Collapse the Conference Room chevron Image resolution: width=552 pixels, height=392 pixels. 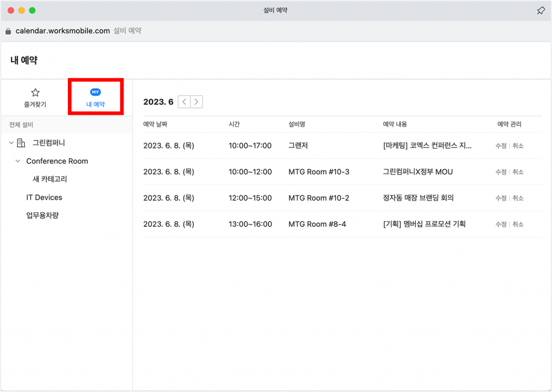point(18,161)
